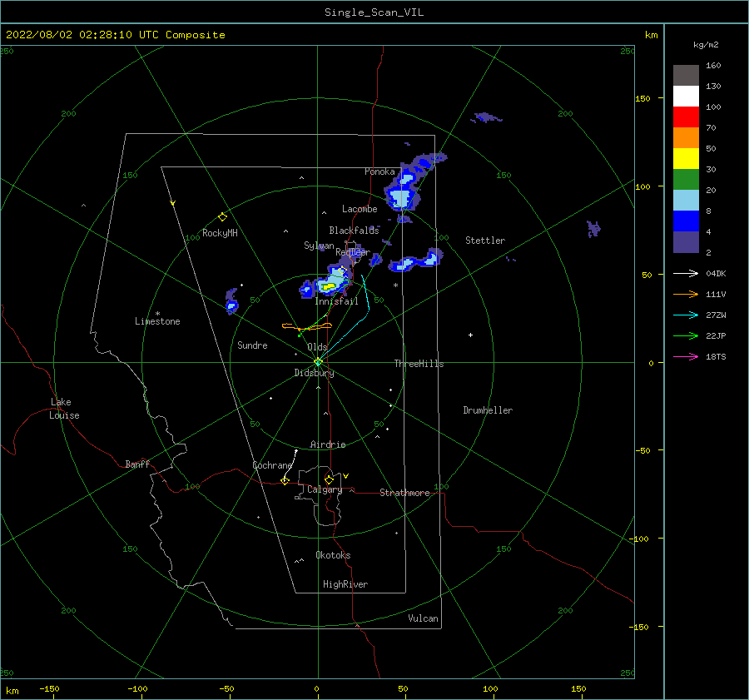Click the yellow diamond marker near RockyMH
Viewport: 749px width, 700px height.
222,217
